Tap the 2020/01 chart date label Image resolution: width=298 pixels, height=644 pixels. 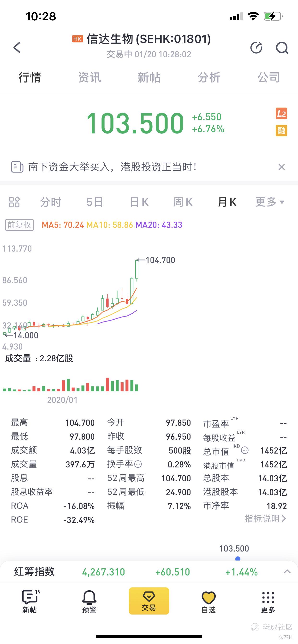pyautogui.click(x=62, y=400)
